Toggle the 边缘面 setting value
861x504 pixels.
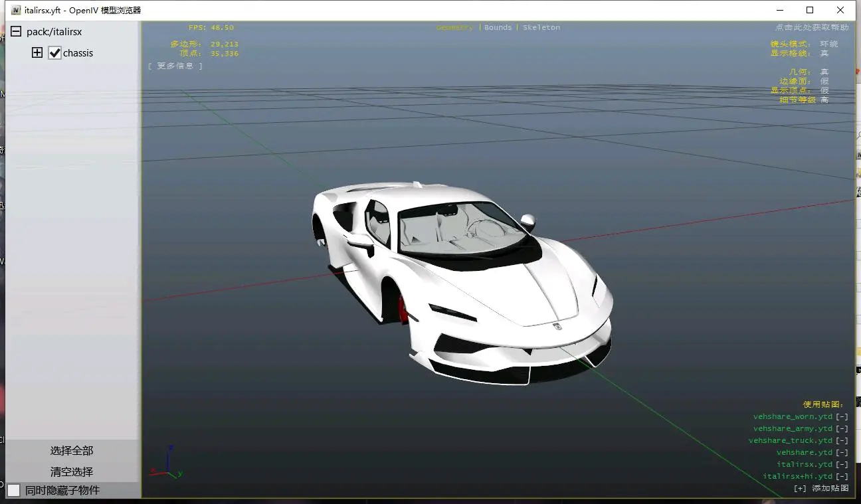[x=824, y=81]
